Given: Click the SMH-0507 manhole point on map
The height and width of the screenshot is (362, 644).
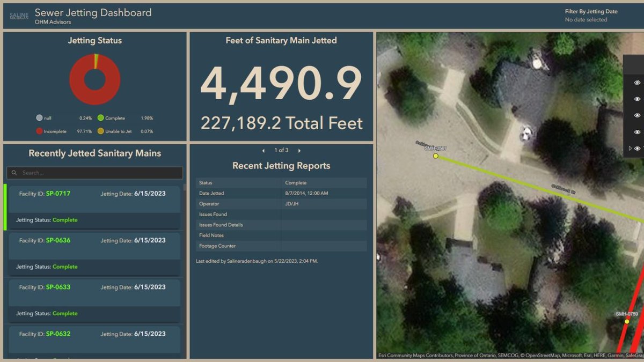Looking at the screenshot, I should (436, 156).
